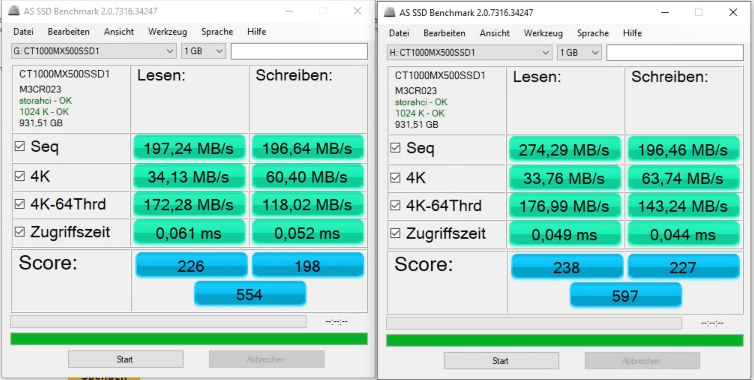The image size is (754, 380).
Task: Click green progress bar in left window
Action: [189, 339]
